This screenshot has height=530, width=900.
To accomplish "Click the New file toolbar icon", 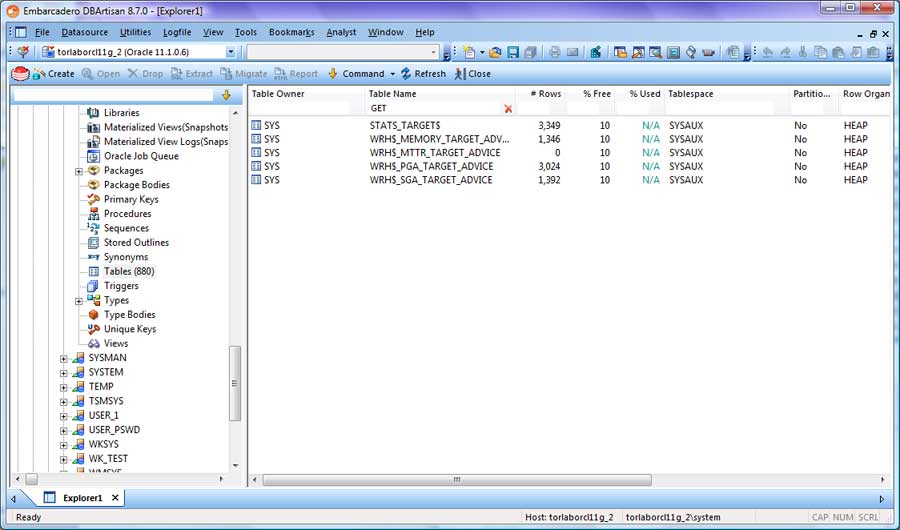I will click(x=470, y=52).
